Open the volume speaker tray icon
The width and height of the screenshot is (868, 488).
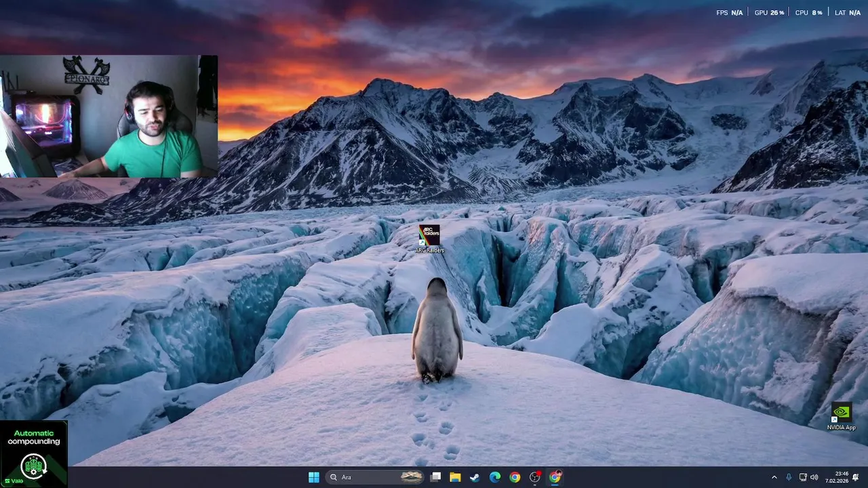814,477
